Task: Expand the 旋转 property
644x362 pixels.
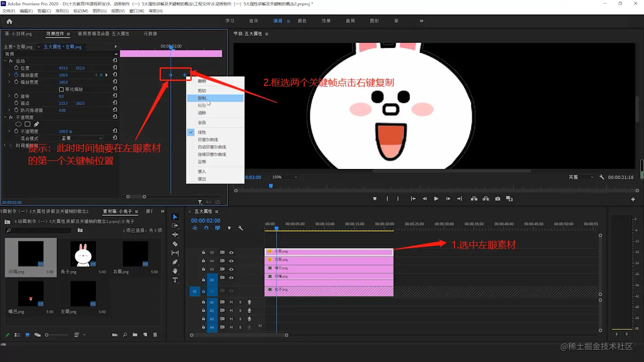Action: pyautogui.click(x=9, y=96)
